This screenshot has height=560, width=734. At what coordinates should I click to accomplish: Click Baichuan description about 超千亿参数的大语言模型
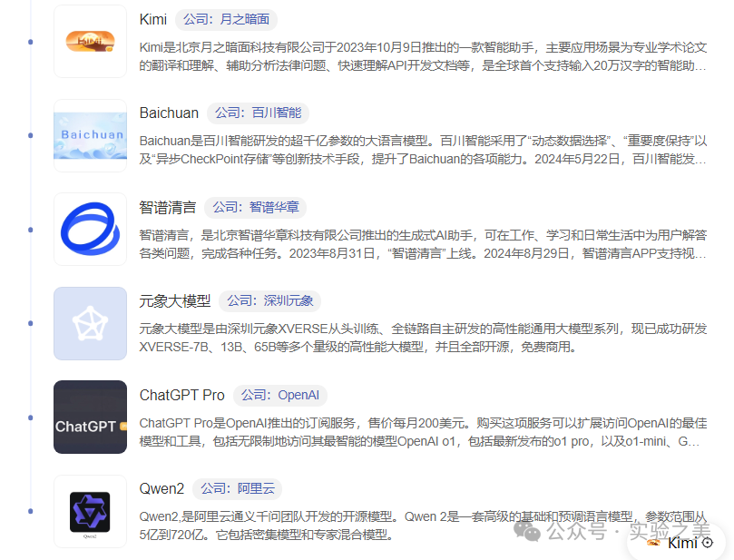(x=423, y=150)
